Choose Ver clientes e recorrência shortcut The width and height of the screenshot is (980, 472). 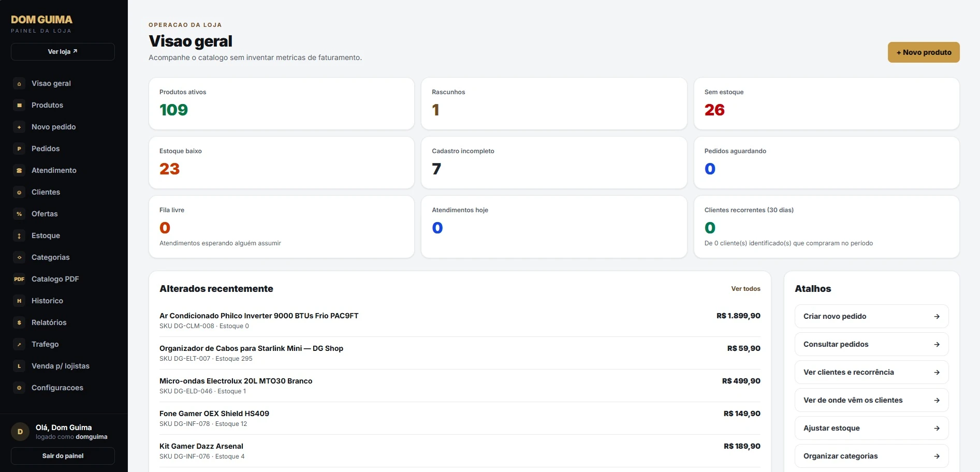coord(872,372)
